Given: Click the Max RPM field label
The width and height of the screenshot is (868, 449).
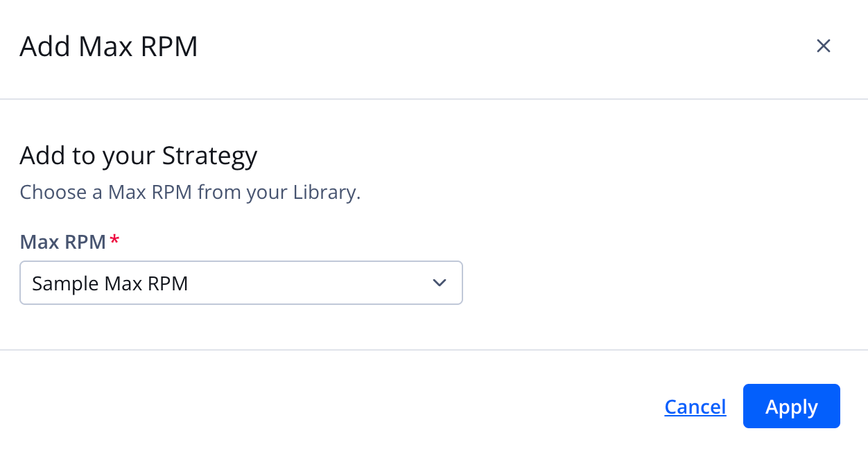Looking at the screenshot, I should (61, 241).
